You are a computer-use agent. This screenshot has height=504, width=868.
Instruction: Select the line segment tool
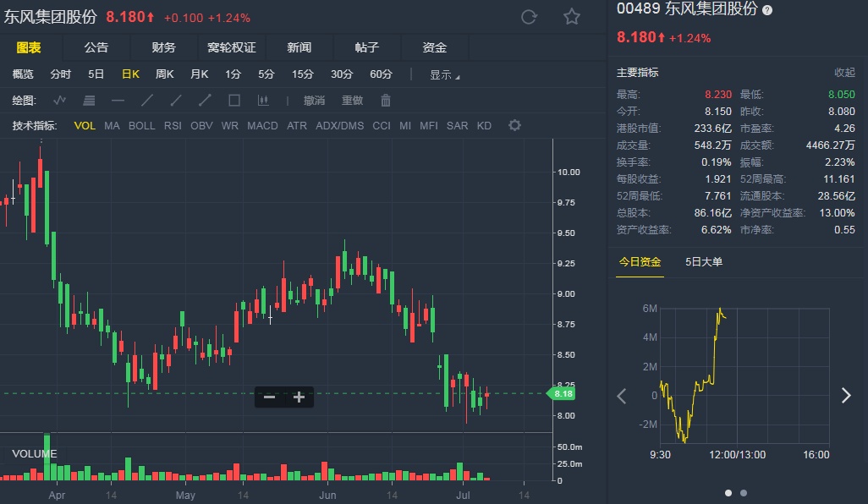point(205,100)
